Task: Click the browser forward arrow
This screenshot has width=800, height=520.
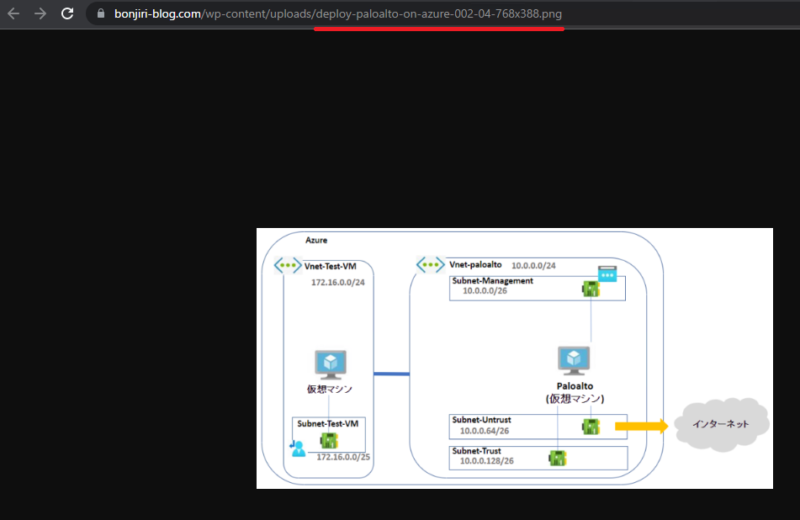Action: click(x=40, y=14)
